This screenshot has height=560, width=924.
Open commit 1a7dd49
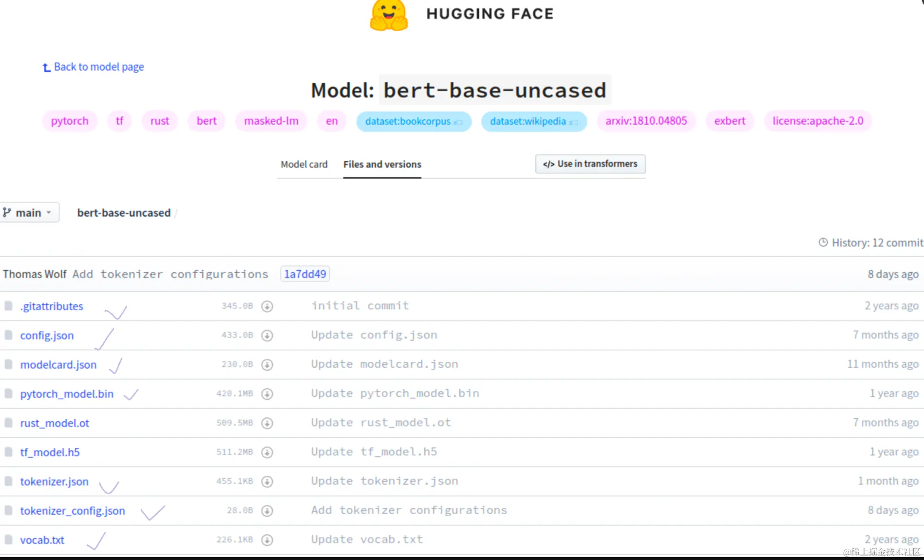coord(305,274)
